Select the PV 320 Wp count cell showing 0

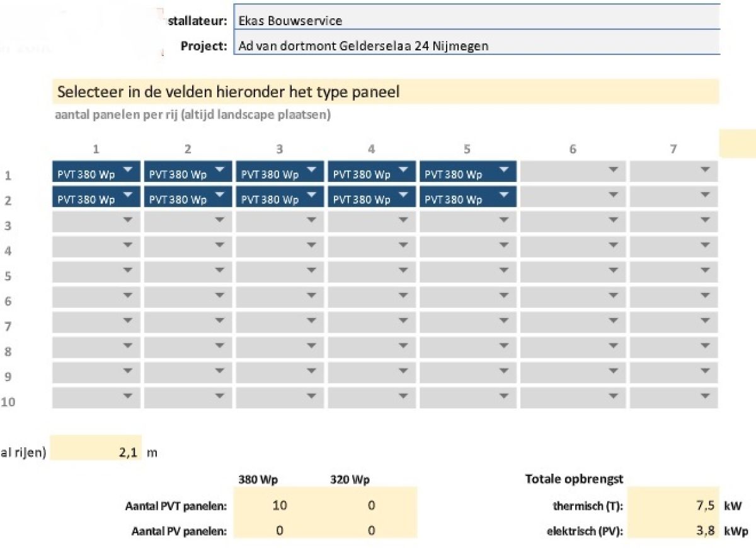pos(371,530)
